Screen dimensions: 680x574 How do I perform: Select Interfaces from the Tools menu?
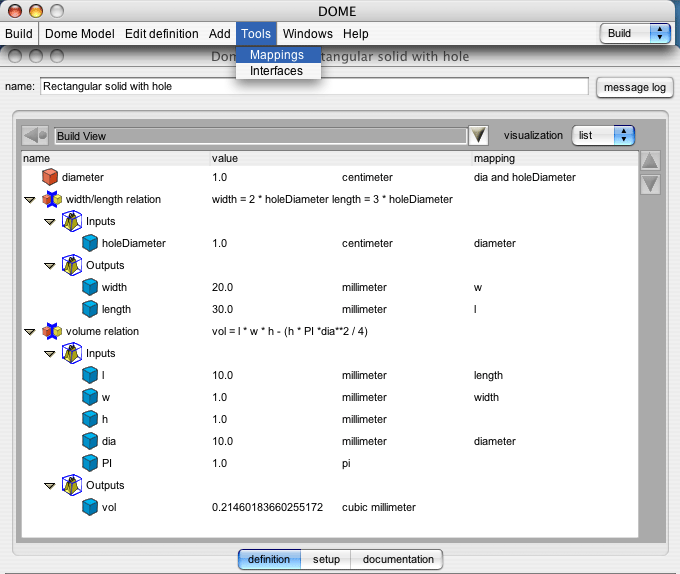pos(278,71)
